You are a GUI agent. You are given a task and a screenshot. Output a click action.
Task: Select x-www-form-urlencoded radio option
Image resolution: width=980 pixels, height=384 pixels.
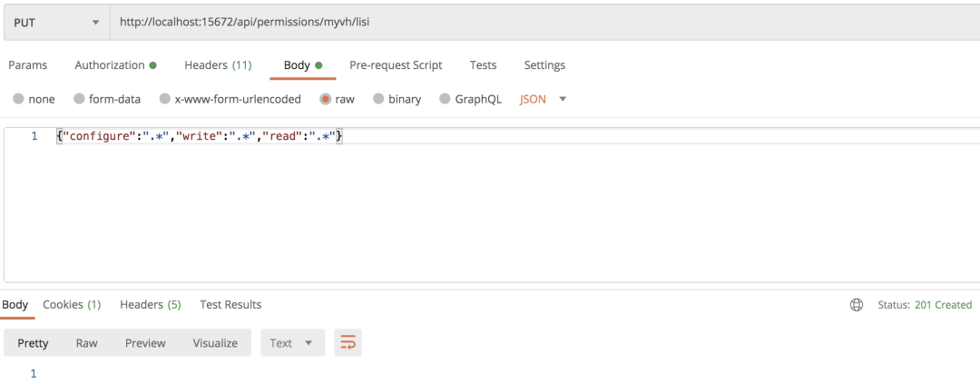[164, 99]
